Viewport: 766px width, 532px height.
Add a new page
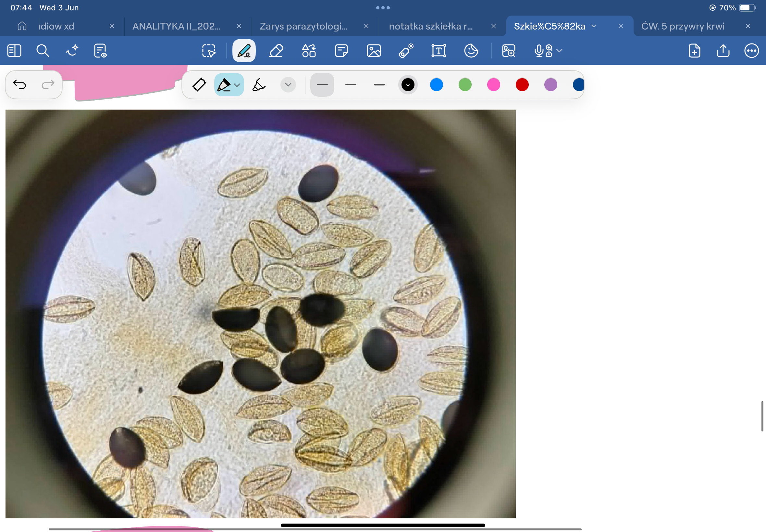click(x=694, y=51)
